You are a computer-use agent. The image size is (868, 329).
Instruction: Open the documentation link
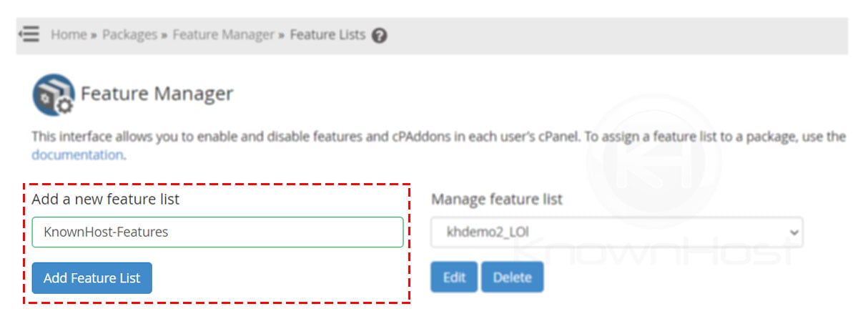pyautogui.click(x=77, y=154)
